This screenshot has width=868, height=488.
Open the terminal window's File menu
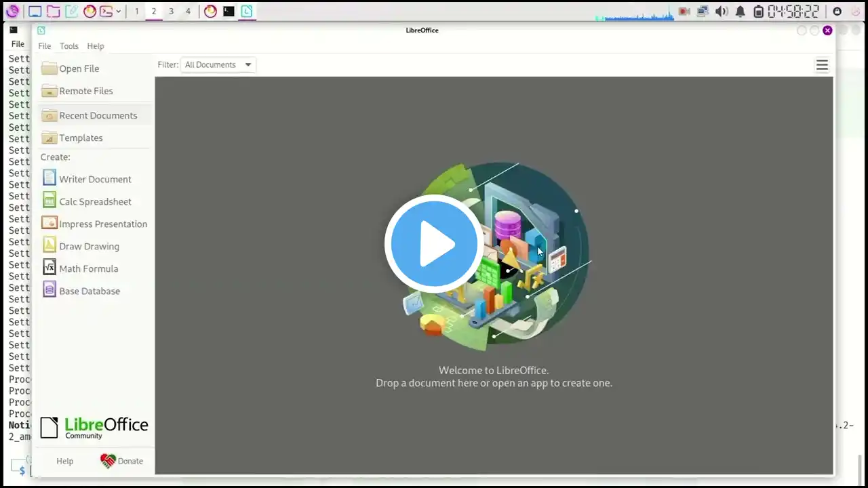tap(18, 44)
